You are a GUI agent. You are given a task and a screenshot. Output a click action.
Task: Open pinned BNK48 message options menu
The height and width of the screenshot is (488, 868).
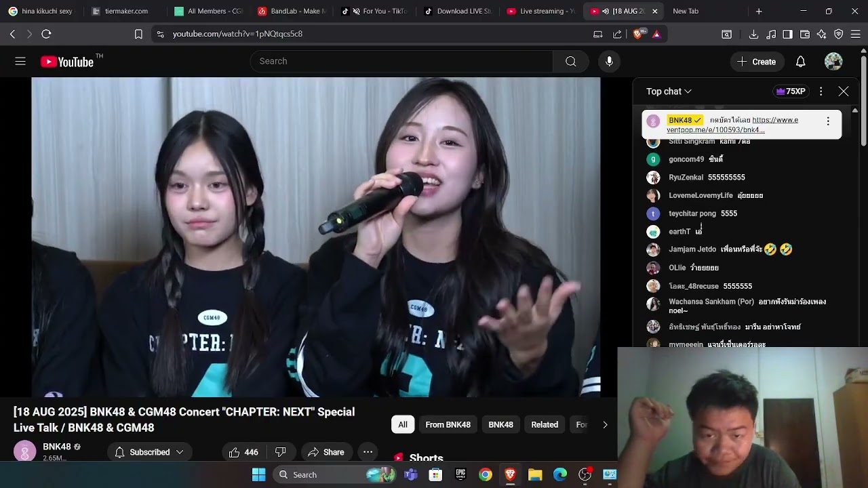[x=827, y=121]
